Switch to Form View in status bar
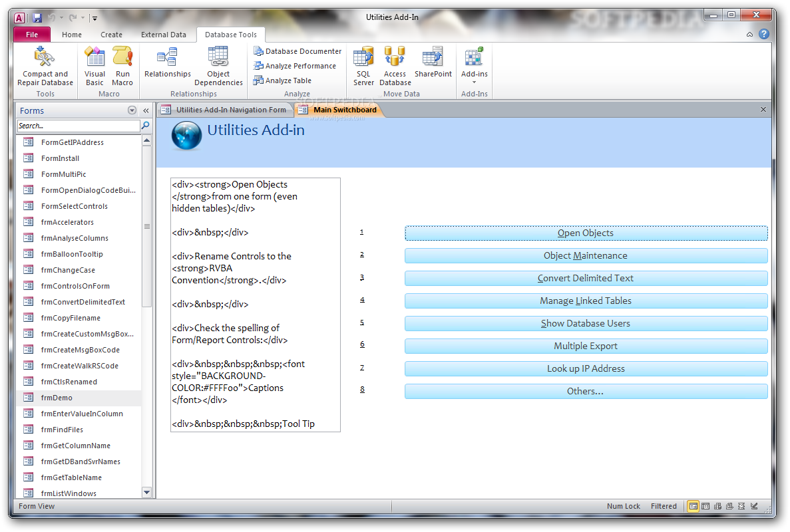The width and height of the screenshot is (790, 532). pyautogui.click(x=693, y=506)
